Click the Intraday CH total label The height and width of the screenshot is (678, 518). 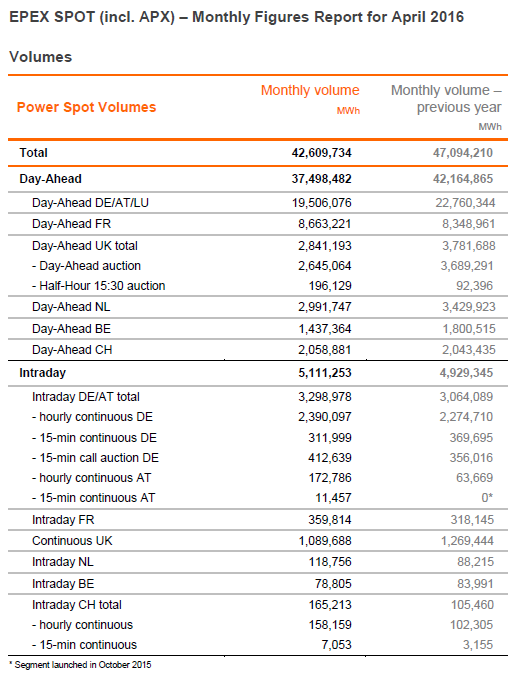(77, 605)
